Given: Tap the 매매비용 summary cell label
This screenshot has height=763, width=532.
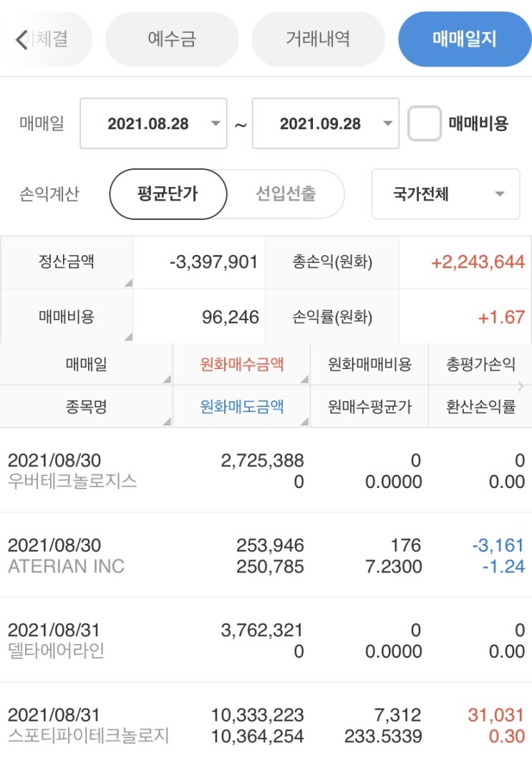Looking at the screenshot, I should coord(67,317).
